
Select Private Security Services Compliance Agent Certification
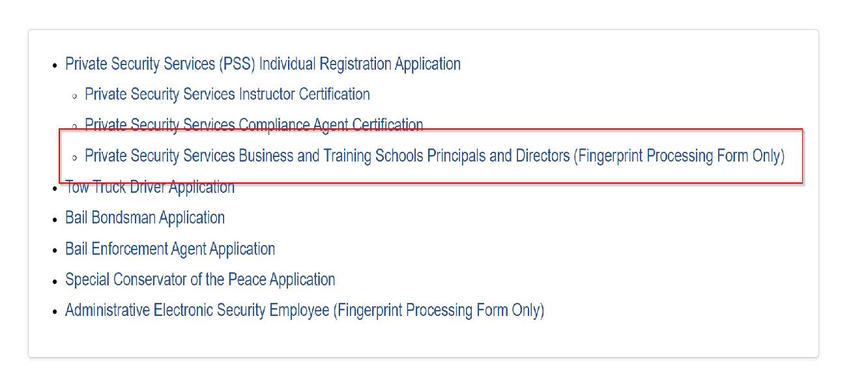[254, 124]
